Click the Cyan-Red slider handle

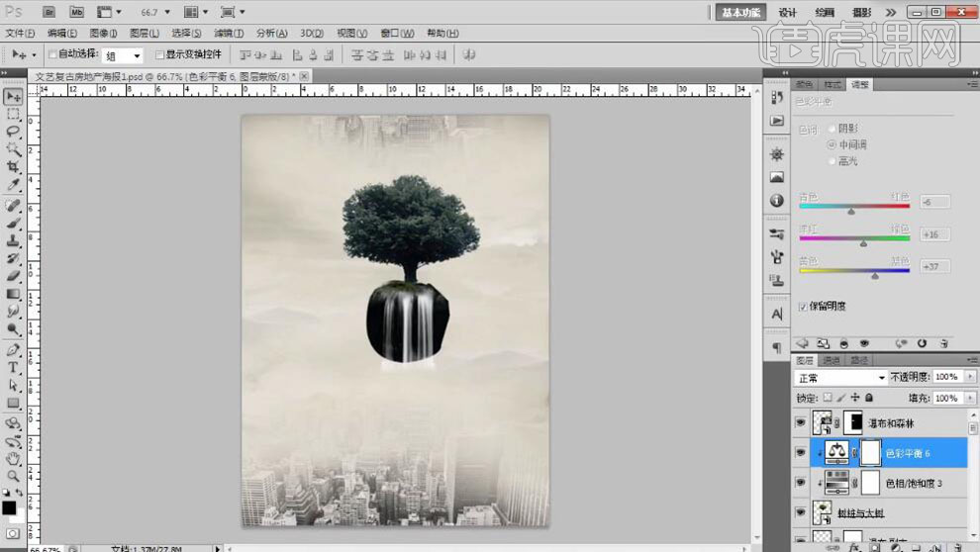coord(851,212)
